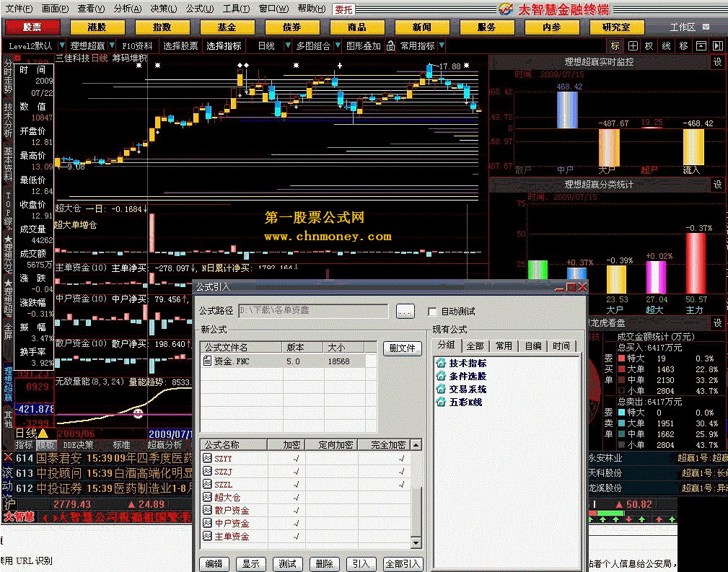
Task: Click the SZZJ formula icon
Action: pos(208,471)
